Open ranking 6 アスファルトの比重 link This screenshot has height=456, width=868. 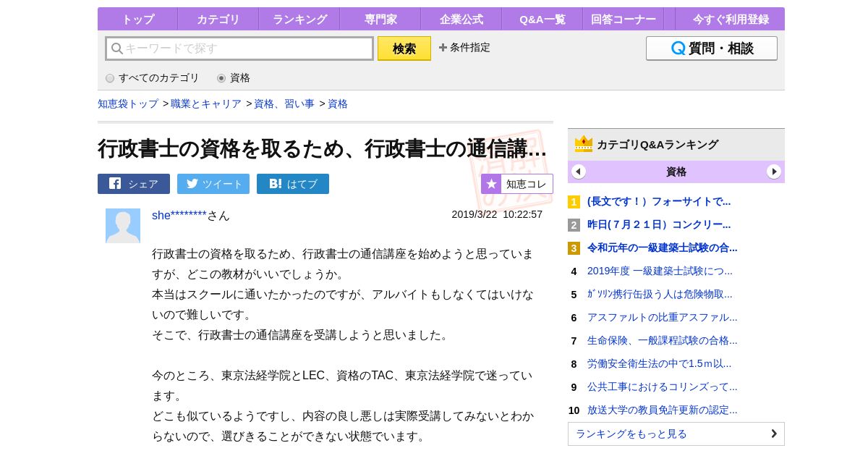point(663,317)
